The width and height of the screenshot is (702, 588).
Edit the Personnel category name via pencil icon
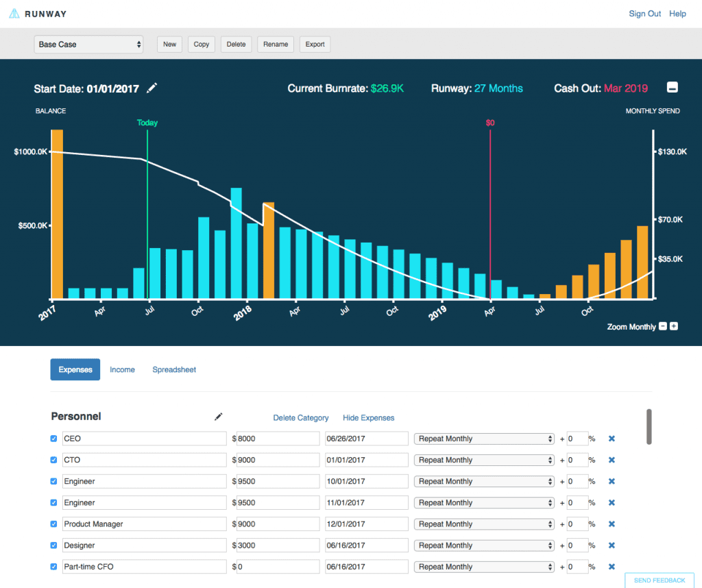218,417
